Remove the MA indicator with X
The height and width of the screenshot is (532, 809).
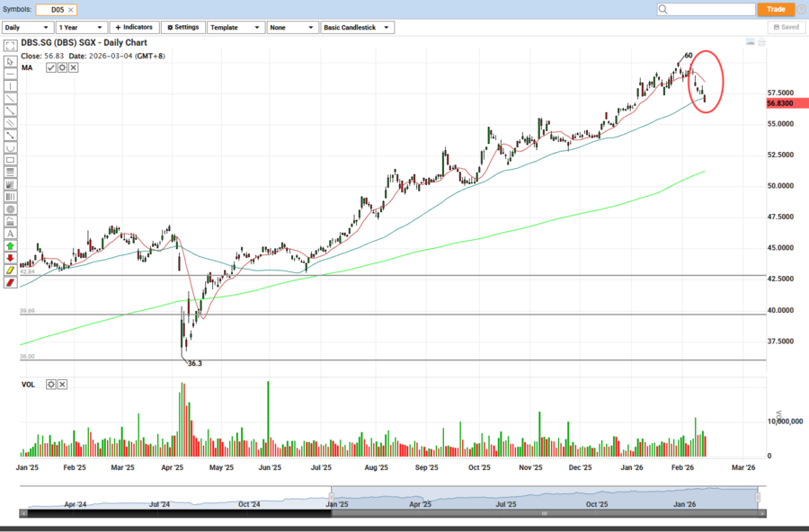point(73,67)
